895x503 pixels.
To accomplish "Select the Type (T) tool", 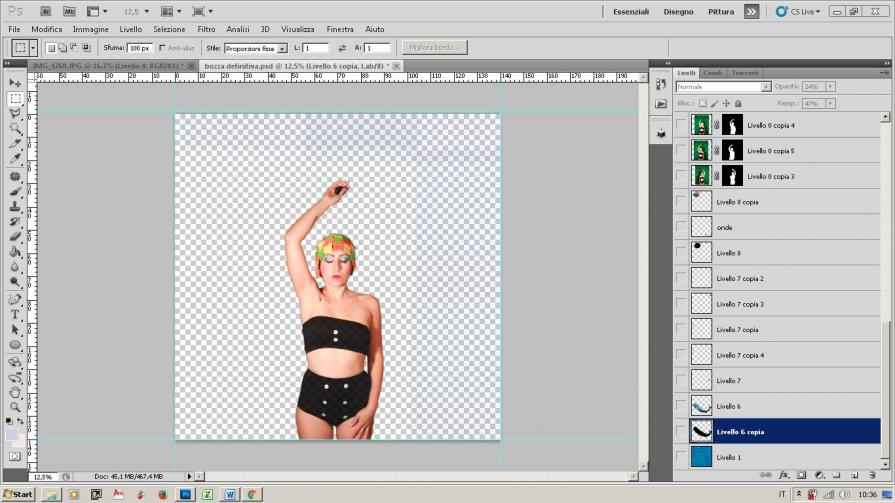I will (15, 313).
